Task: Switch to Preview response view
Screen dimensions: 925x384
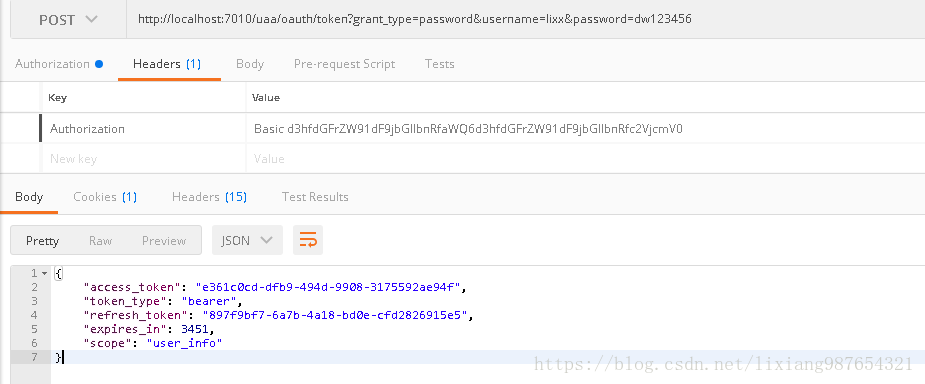Action: [x=164, y=241]
